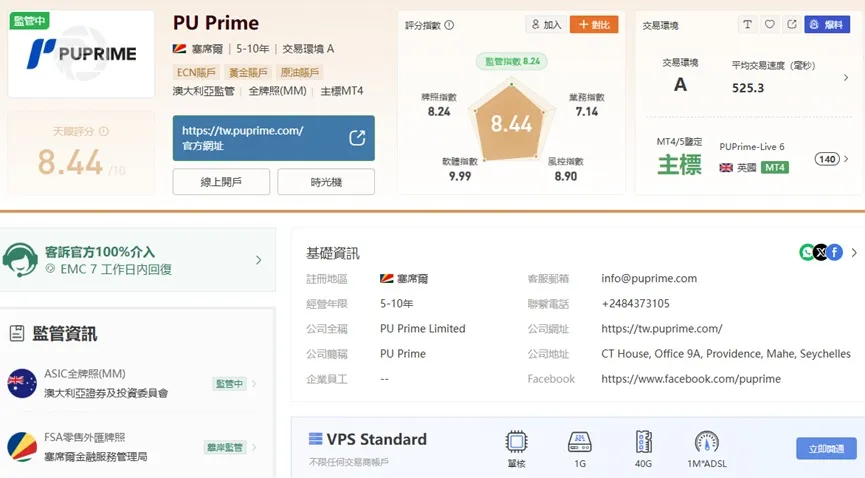
Task: Click the 單核 CPU icon
Action: point(516,442)
